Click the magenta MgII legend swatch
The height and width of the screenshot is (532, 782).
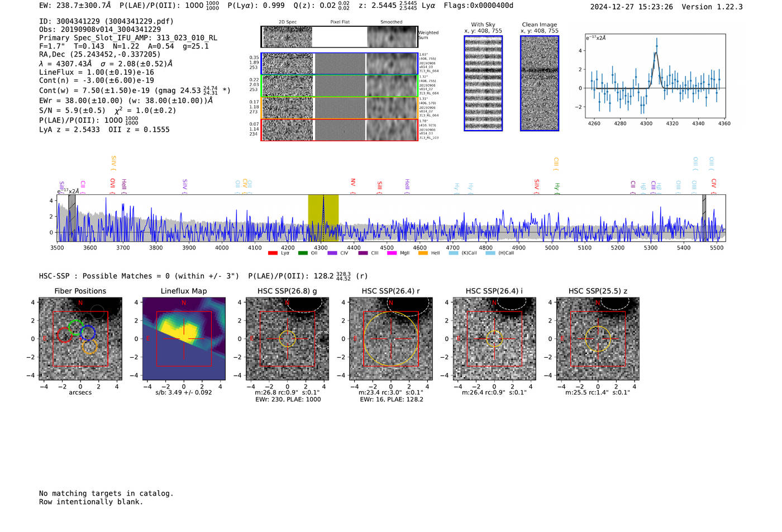392,253
